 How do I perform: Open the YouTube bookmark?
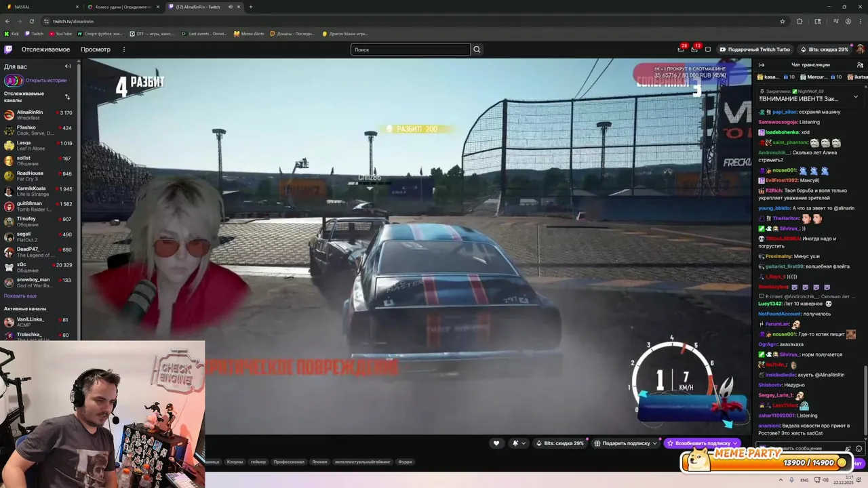point(60,34)
